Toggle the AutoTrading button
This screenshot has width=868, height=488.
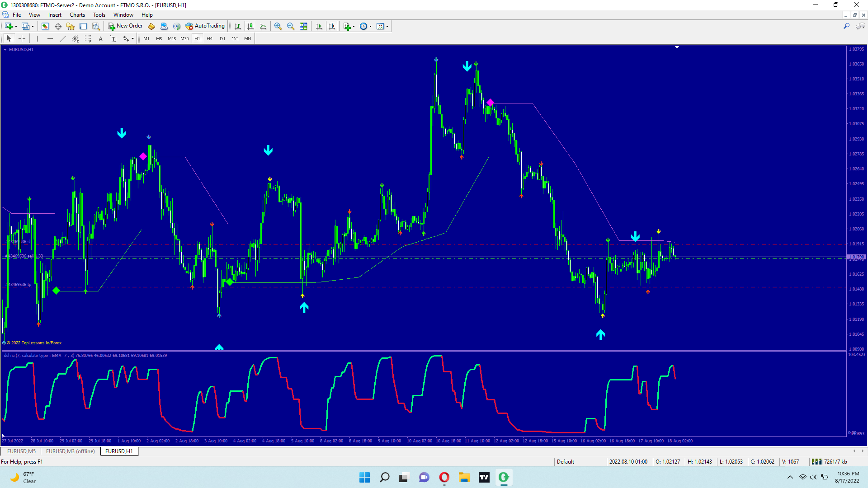coord(205,26)
